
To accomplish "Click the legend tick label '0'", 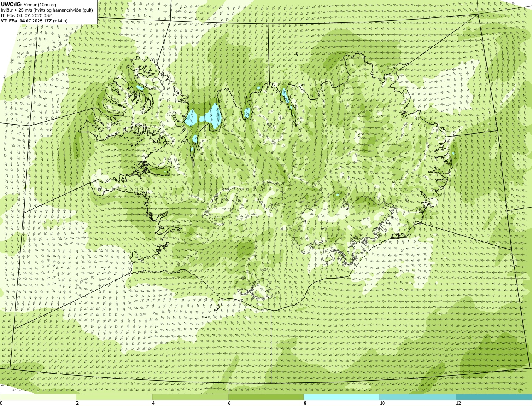I will coord(1,403).
